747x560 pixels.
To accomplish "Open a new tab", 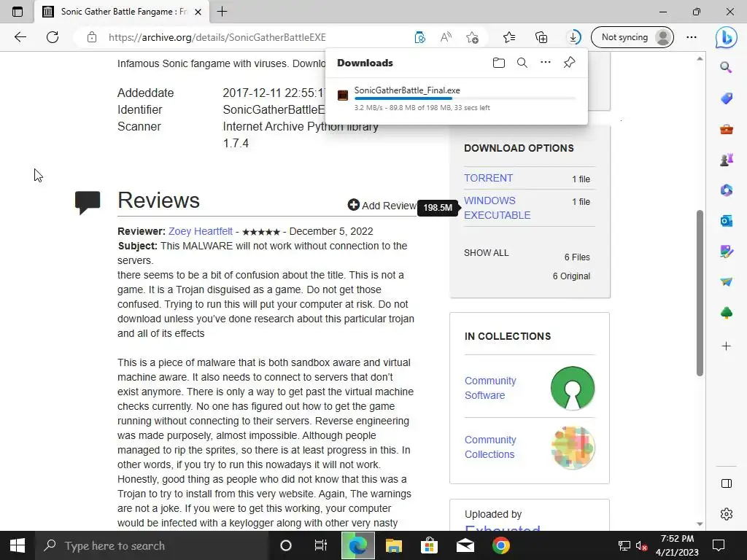I will pyautogui.click(x=222, y=12).
